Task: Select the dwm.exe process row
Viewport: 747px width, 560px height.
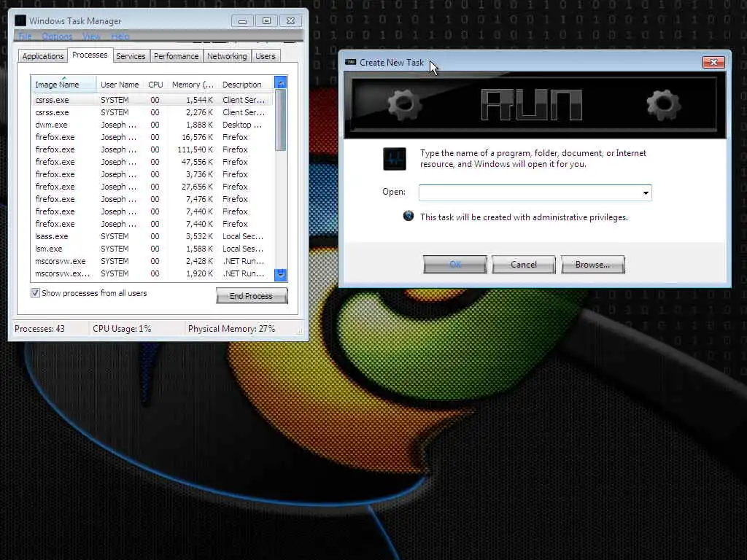Action: pyautogui.click(x=152, y=125)
